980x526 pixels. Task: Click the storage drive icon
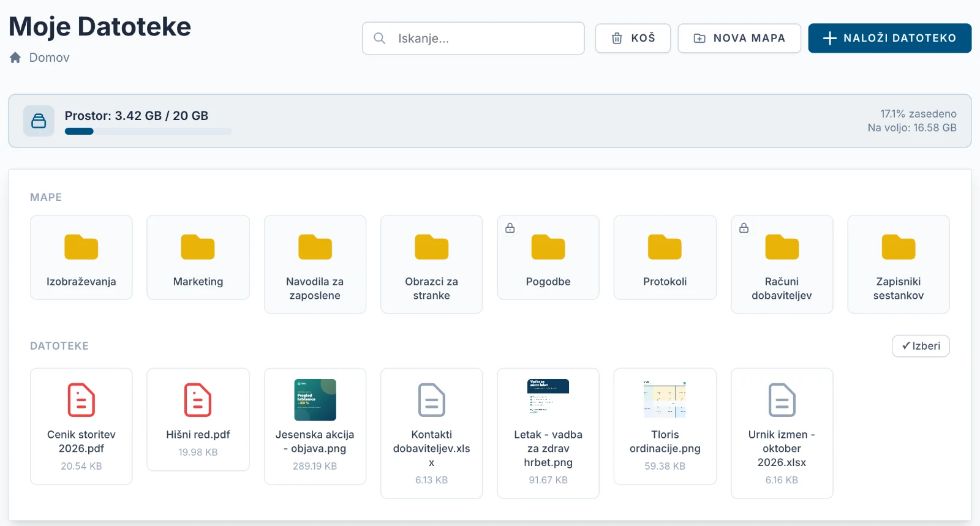[39, 121]
